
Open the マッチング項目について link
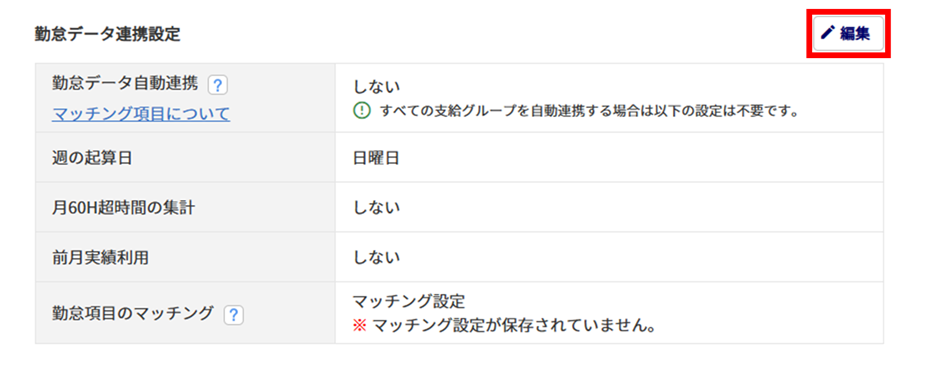[141, 114]
